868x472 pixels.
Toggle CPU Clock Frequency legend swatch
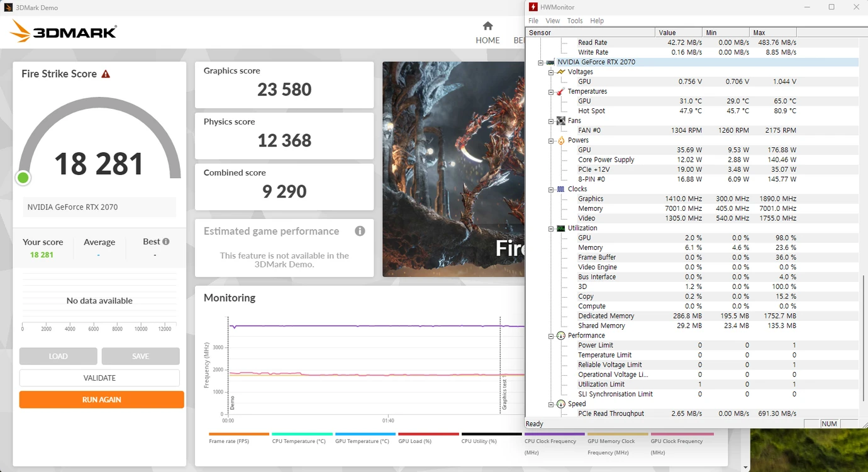click(x=555, y=434)
